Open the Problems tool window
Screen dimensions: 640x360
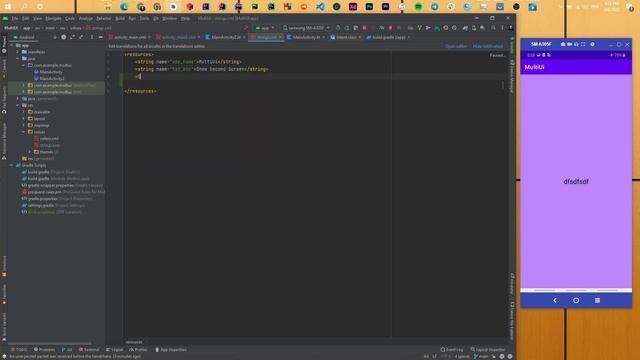pyautogui.click(x=44, y=350)
